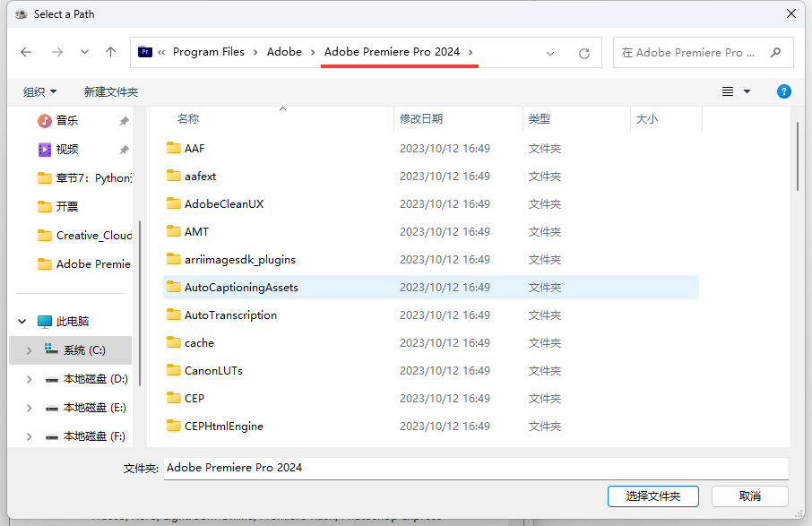The height and width of the screenshot is (526, 812).
Task: Create a new folder with 新建文件夹
Action: (111, 92)
